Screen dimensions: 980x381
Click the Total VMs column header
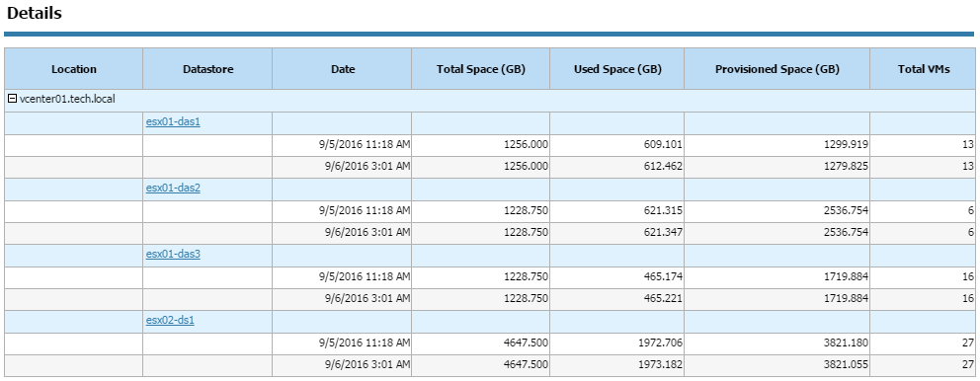[923, 69]
